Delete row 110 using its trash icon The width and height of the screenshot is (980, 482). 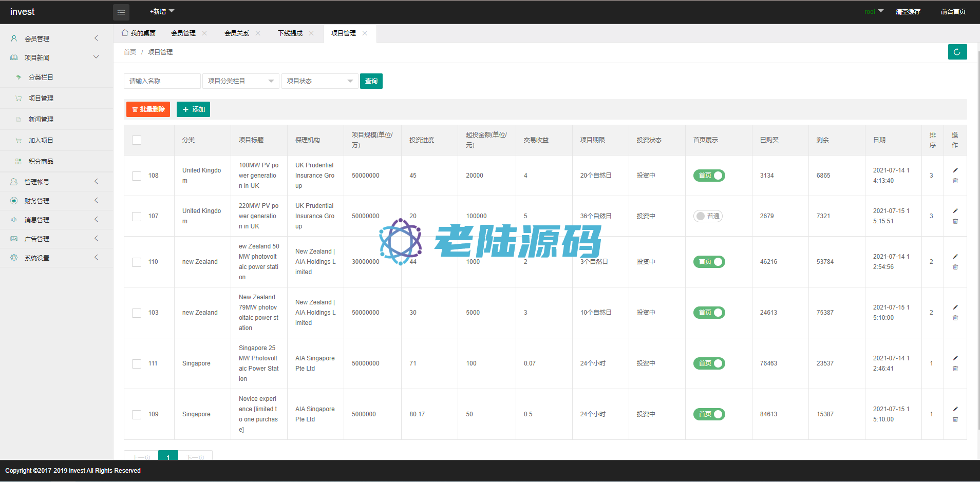pos(955,267)
